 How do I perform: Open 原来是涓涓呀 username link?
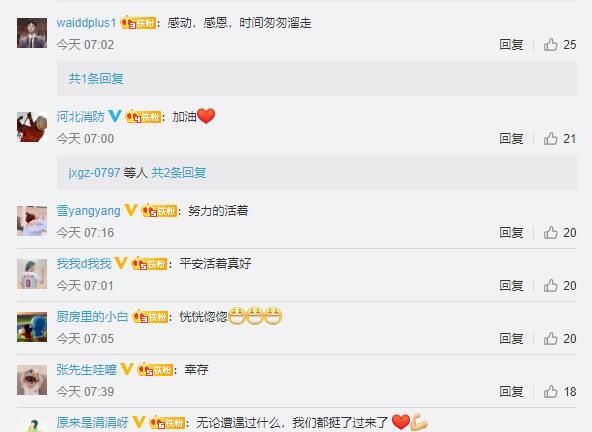(92, 422)
